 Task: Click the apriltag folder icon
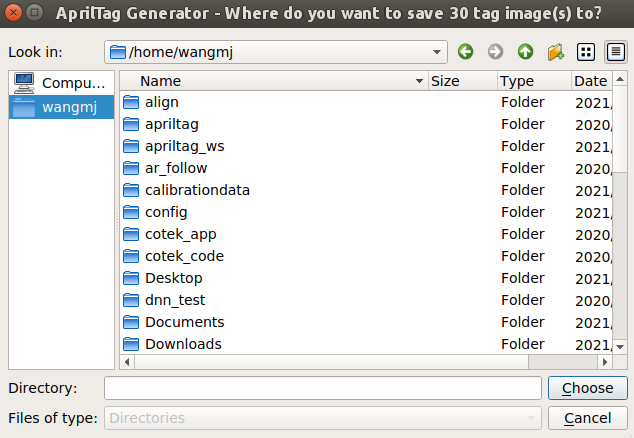click(x=131, y=124)
